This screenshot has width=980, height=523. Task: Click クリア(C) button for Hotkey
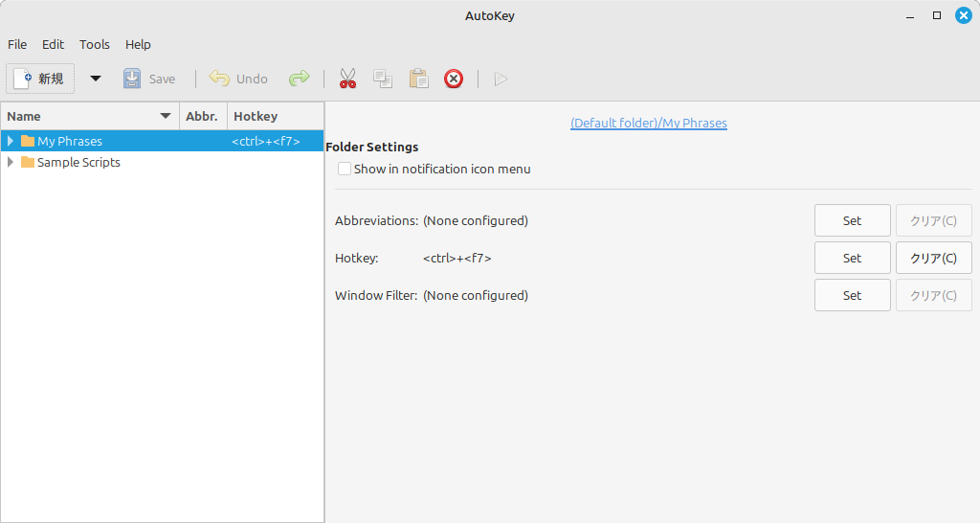point(934,258)
